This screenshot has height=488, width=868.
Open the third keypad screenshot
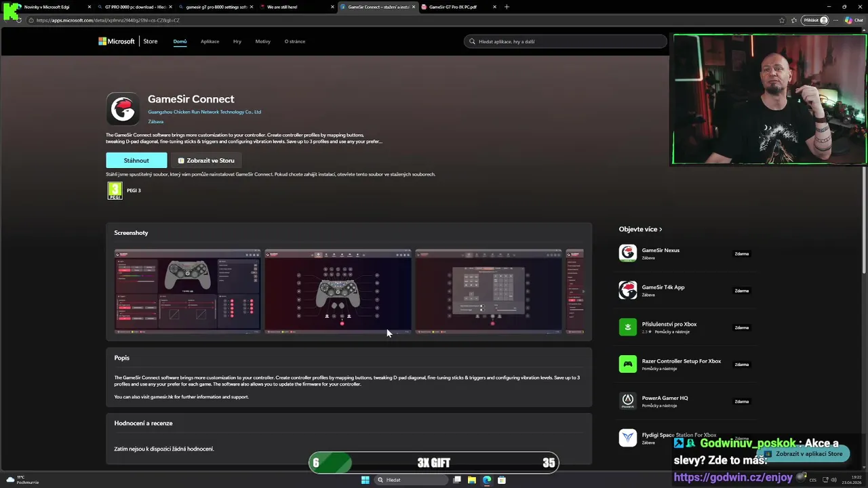pos(488,291)
